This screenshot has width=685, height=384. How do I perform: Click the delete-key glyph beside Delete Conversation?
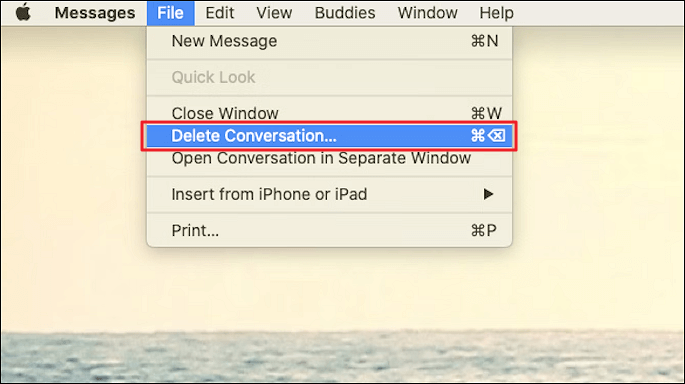click(497, 136)
